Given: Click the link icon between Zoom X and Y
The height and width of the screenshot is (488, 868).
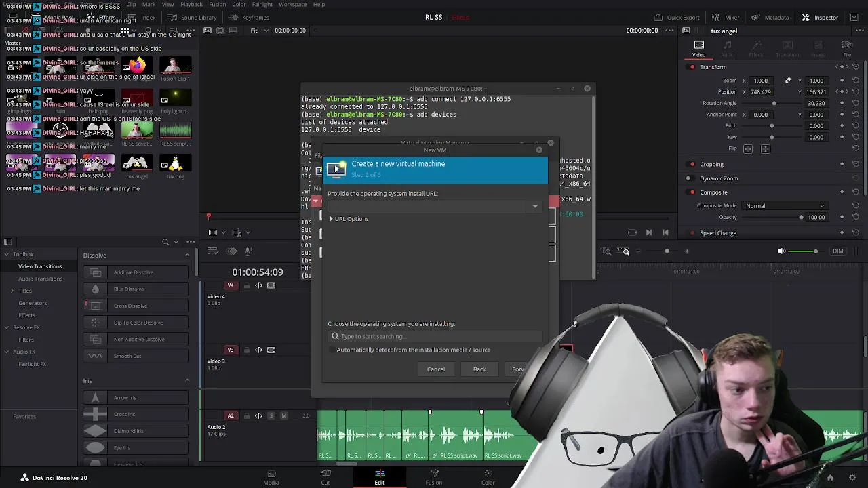Looking at the screenshot, I should (787, 81).
